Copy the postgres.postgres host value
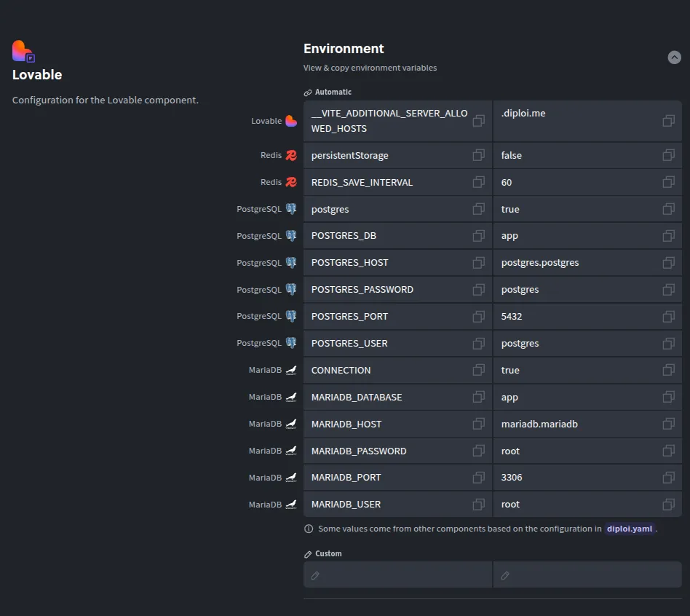 point(668,263)
